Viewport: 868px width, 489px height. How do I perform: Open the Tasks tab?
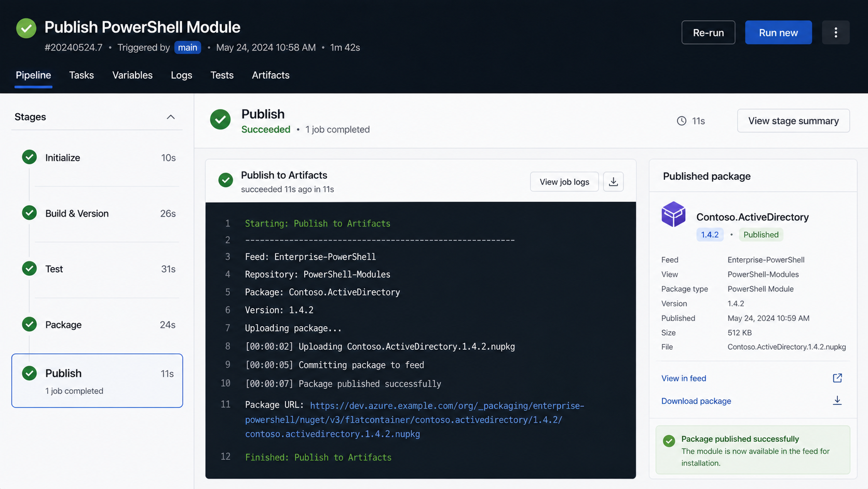pyautogui.click(x=82, y=75)
